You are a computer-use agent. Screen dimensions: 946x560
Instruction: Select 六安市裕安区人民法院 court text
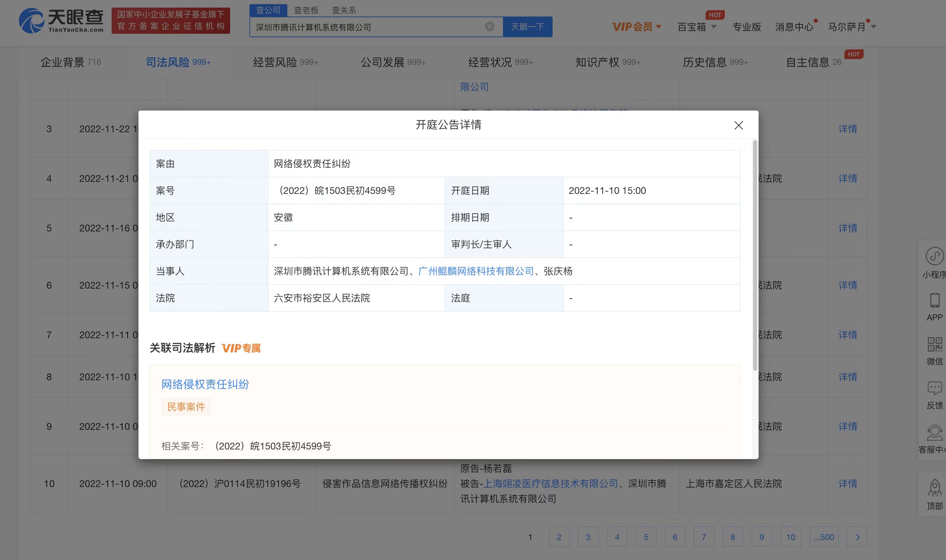(321, 298)
